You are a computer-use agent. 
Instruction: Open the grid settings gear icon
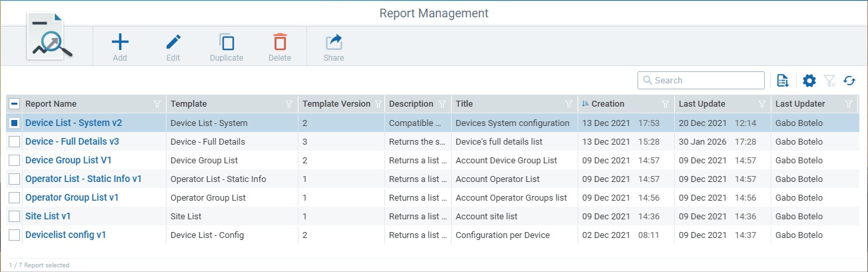point(809,81)
